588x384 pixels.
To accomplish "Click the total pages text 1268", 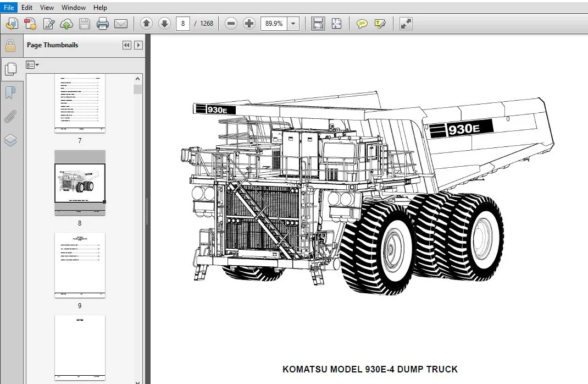I will coord(207,24).
